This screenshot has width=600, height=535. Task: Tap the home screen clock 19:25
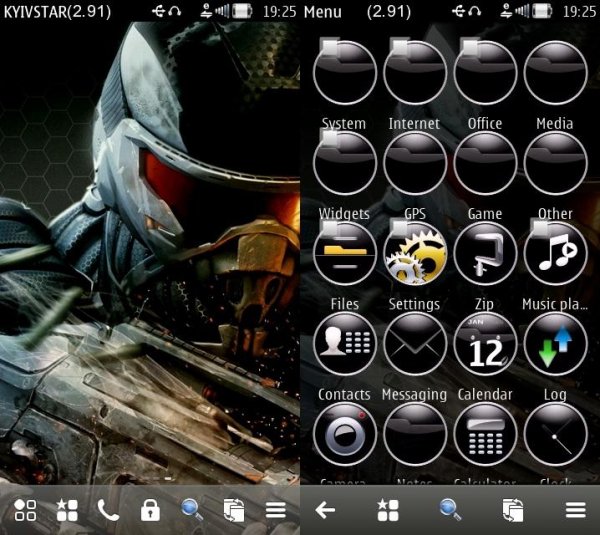280,12
